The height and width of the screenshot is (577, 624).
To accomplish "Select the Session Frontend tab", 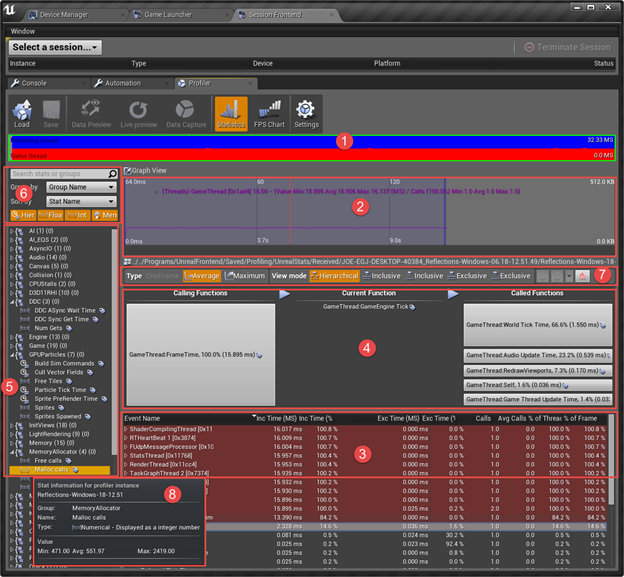I will pyautogui.click(x=275, y=15).
